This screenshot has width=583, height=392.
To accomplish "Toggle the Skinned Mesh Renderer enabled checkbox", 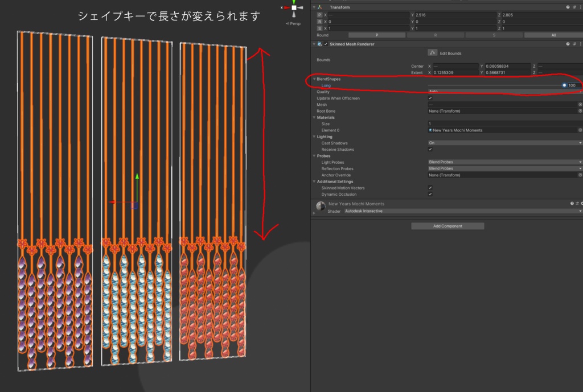I will 326,44.
